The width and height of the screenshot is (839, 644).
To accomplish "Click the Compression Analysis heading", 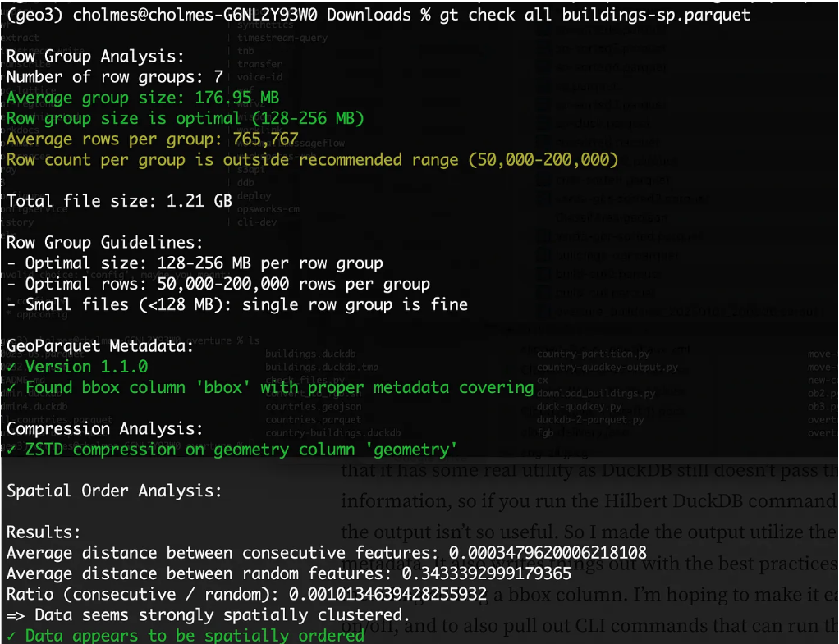I will pos(104,429).
